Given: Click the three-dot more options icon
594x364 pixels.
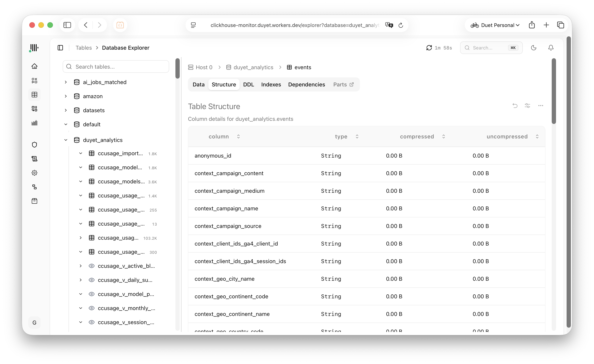Looking at the screenshot, I should [541, 106].
